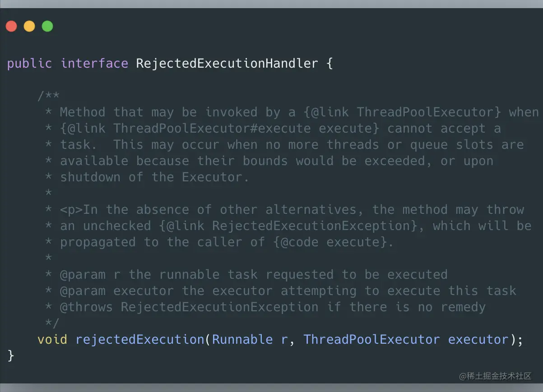This screenshot has height=392, width=543.
Task: Click the '@throws' comment tag
Action: point(86,307)
